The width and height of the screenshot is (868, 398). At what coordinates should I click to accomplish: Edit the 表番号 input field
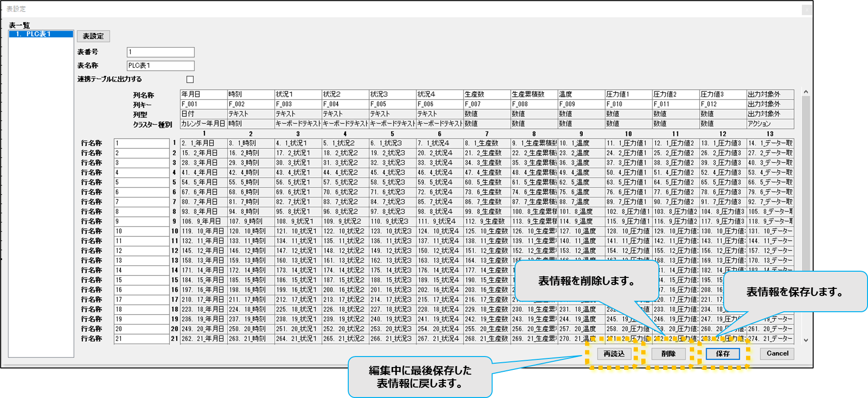tap(161, 52)
